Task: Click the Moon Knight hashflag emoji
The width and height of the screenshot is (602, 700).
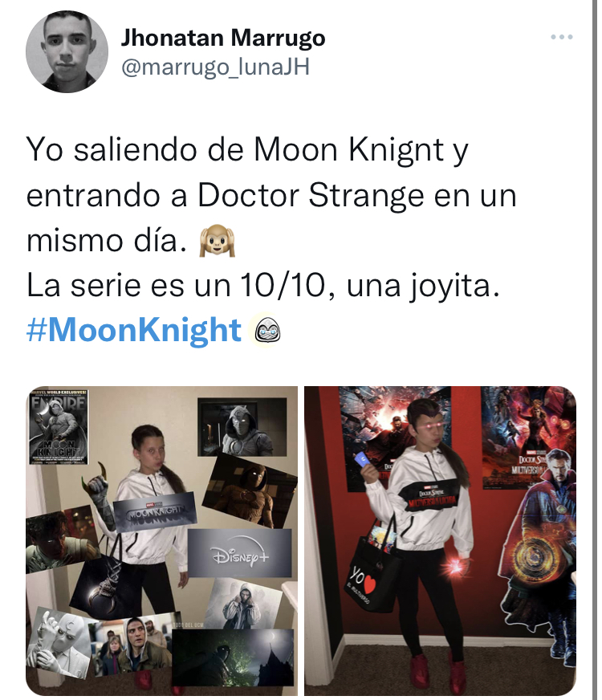Action: click(x=267, y=332)
